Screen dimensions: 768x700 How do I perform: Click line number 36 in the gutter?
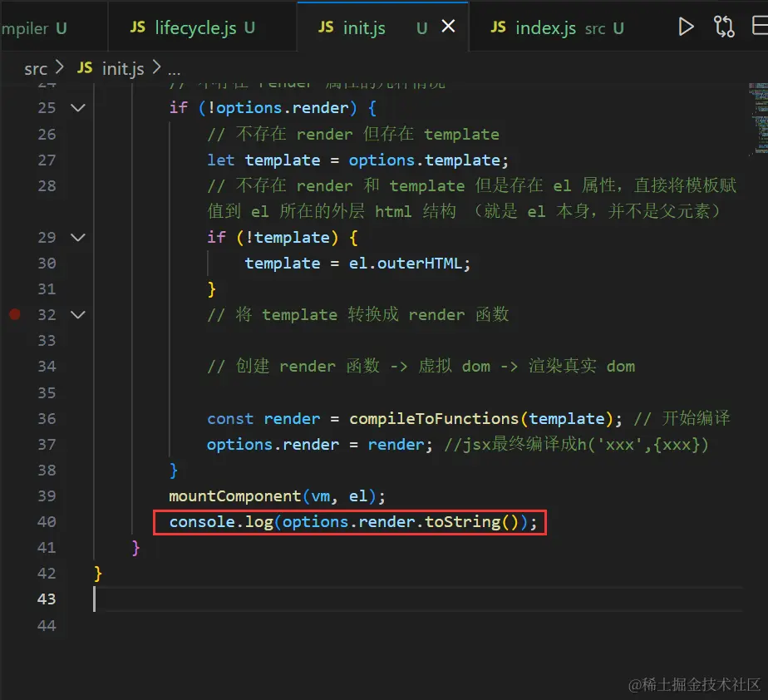pos(47,419)
